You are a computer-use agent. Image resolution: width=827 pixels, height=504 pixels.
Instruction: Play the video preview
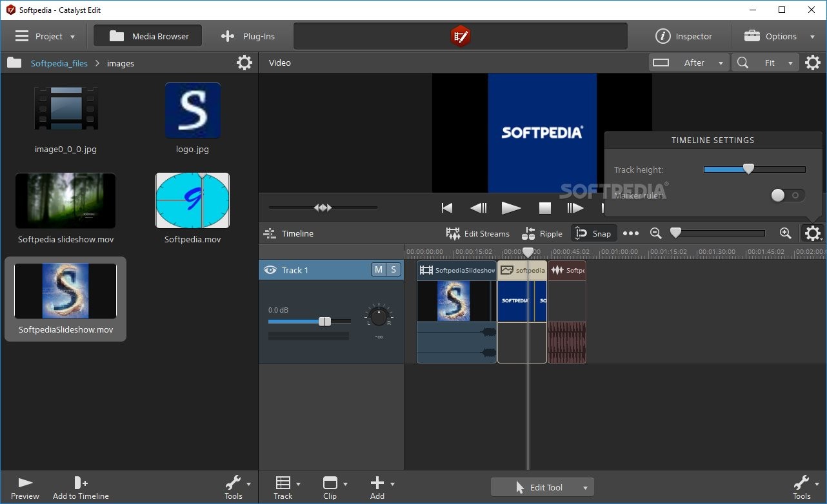[511, 208]
